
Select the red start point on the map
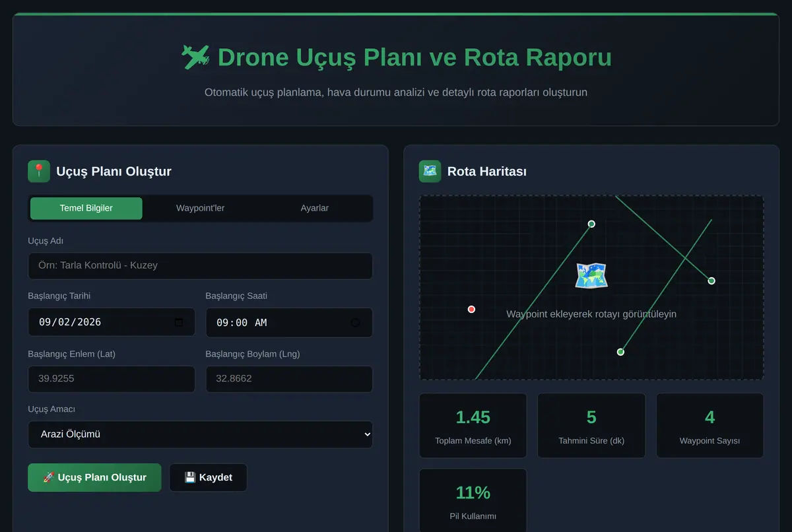coord(471,309)
